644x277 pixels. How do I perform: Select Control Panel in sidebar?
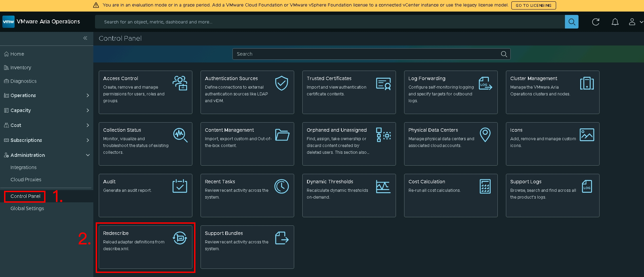click(x=25, y=196)
